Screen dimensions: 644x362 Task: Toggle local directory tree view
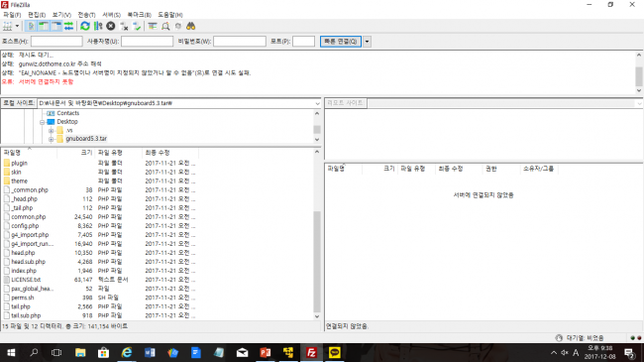coord(44,27)
